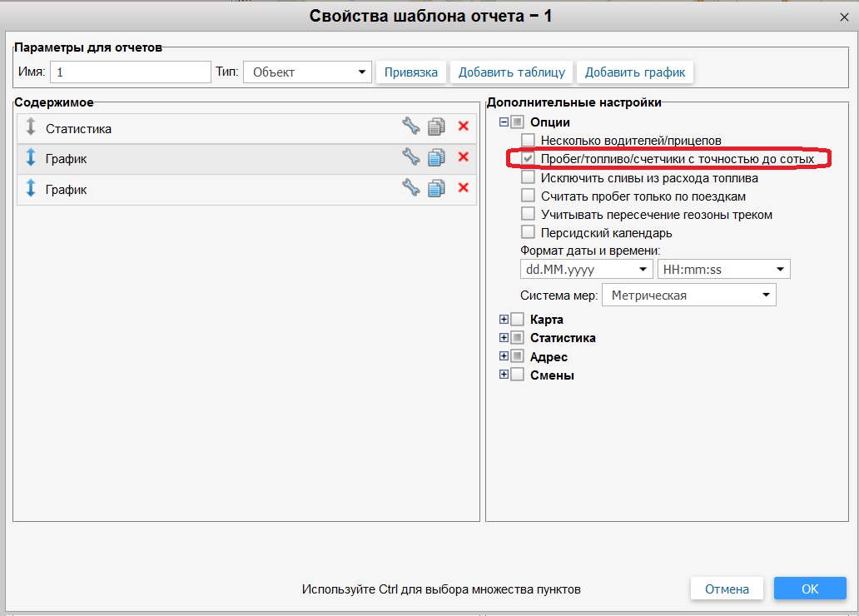Open wrench settings for first График row
Screen dimensions: 859x616
point(410,157)
